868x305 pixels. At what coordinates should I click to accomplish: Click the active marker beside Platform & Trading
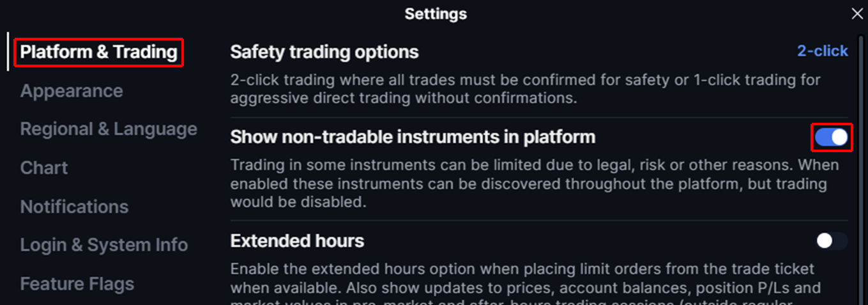8,52
